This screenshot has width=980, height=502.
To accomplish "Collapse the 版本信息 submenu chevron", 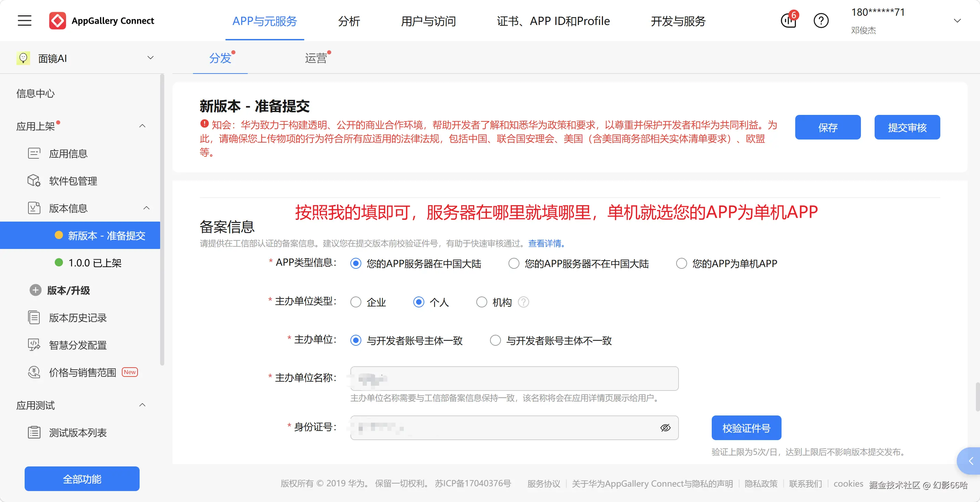I will tap(146, 208).
